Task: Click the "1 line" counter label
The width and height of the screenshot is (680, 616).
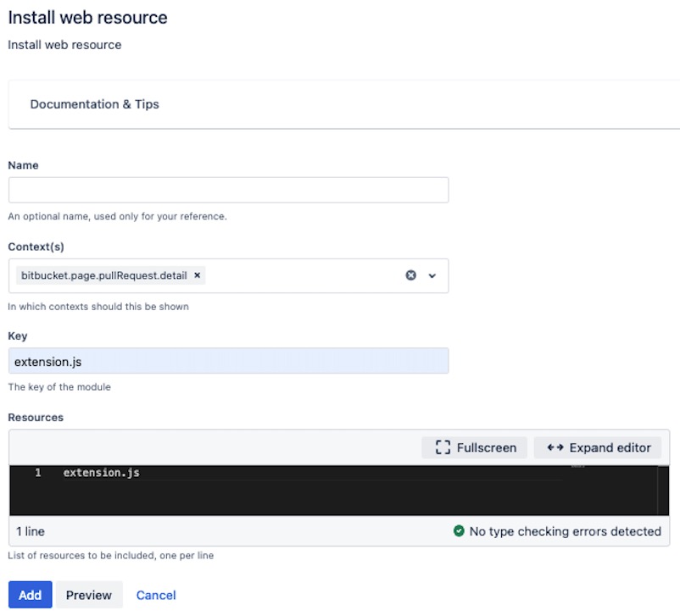Action: (x=31, y=531)
